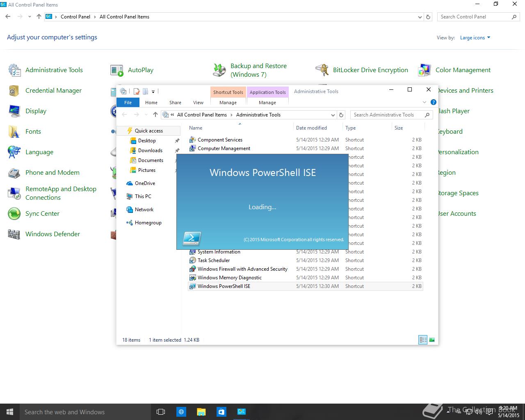Refresh the Control Panel address bar
Screen dimensions: 525x420
[x=428, y=17]
